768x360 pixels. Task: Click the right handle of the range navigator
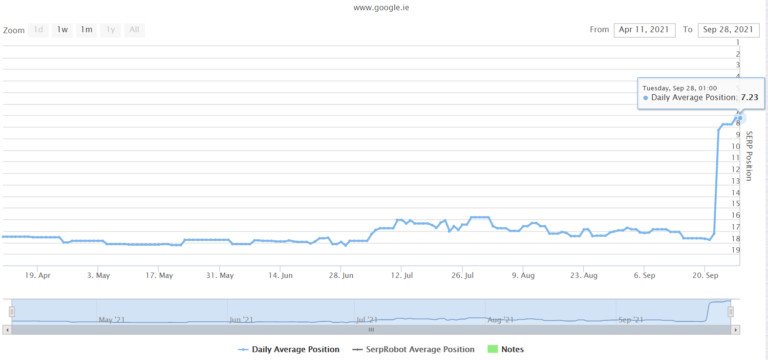click(730, 312)
